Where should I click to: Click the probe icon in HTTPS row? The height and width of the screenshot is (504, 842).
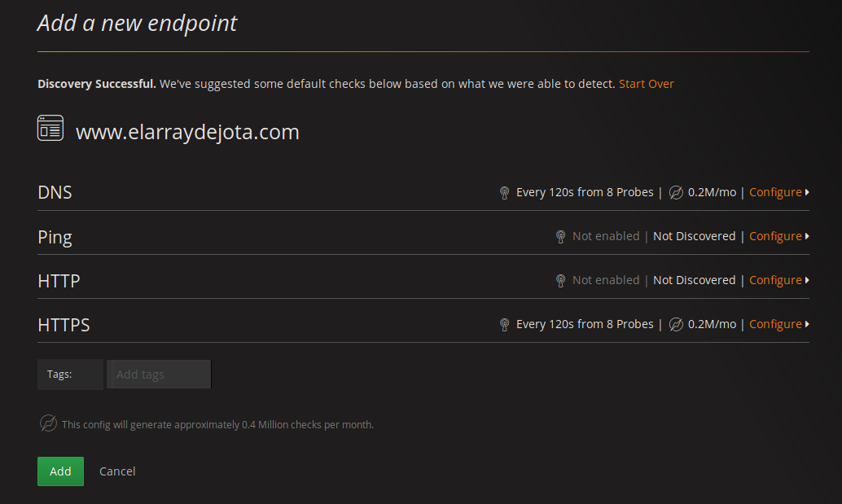pos(504,325)
